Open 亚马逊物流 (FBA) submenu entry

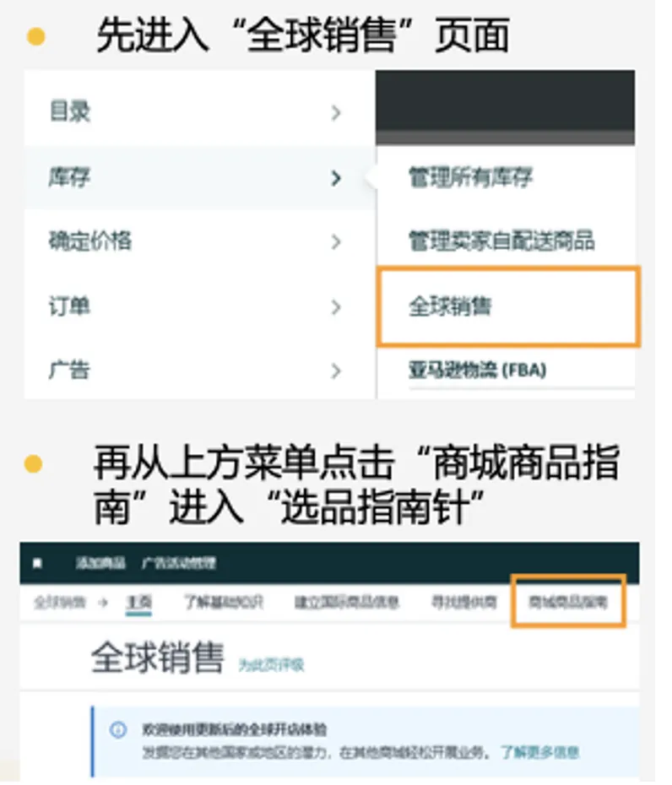click(477, 370)
